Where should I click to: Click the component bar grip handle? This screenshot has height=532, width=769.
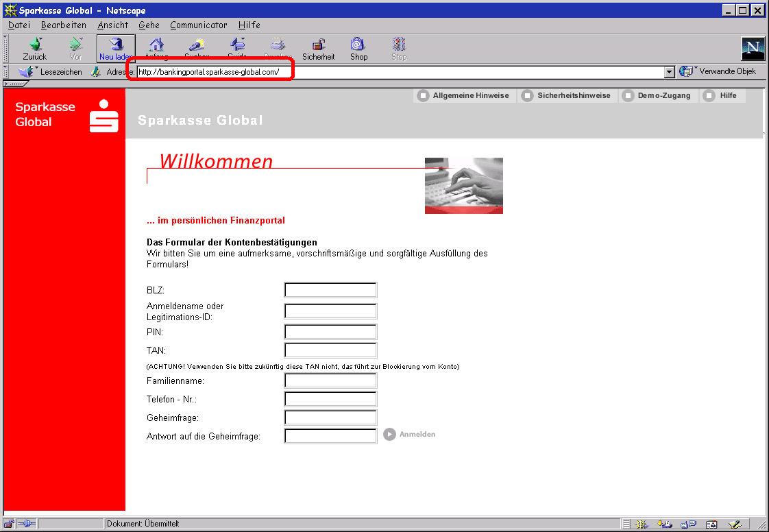point(626,524)
